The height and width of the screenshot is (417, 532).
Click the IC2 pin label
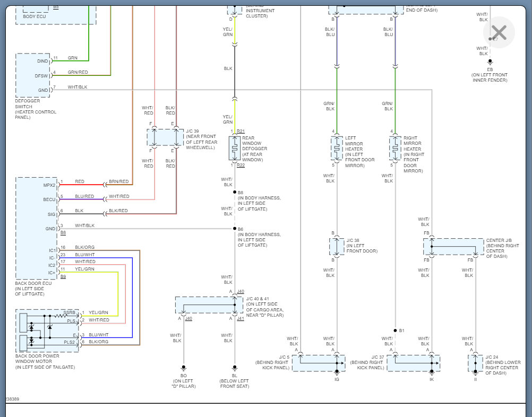(52, 265)
